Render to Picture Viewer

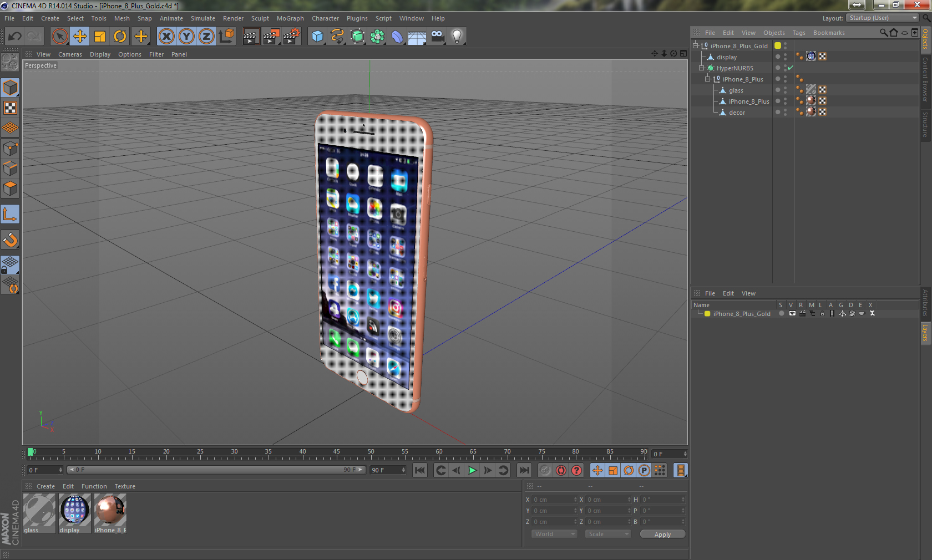click(x=271, y=37)
